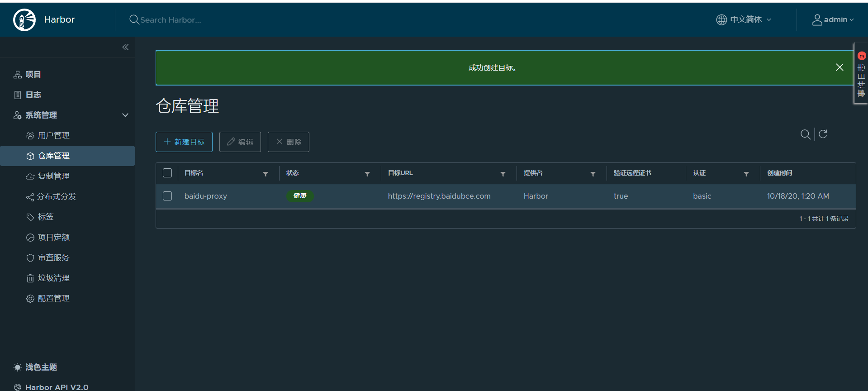This screenshot has width=868, height=391.
Task: Open 标签 settings page
Action: [x=46, y=217]
